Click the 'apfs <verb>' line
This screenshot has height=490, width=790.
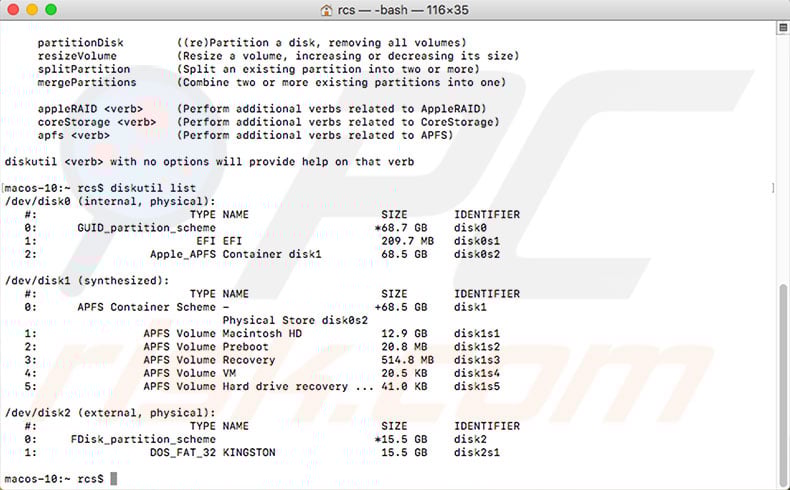(245, 135)
